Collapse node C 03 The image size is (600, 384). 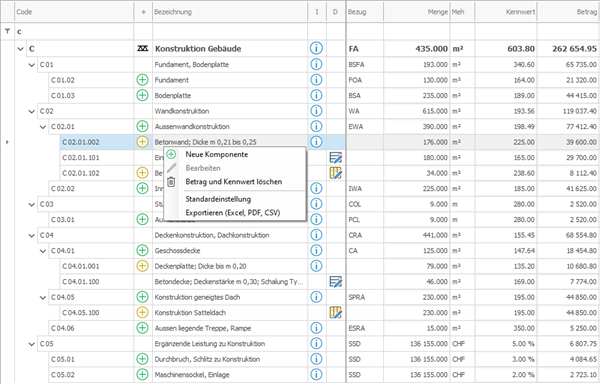tap(31, 204)
